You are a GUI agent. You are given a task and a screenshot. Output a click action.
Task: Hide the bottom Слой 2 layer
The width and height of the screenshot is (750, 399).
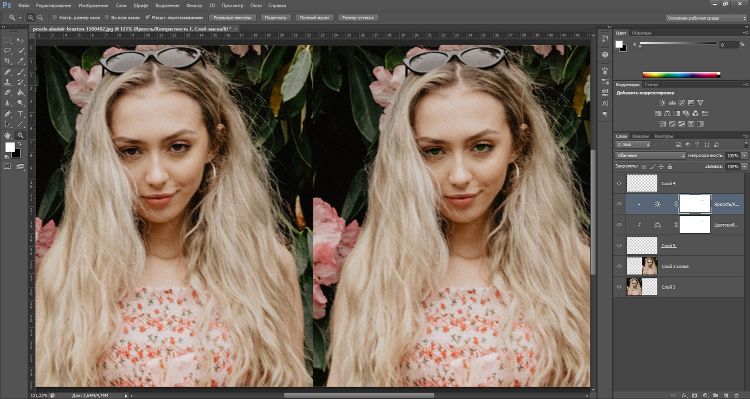[x=619, y=287]
